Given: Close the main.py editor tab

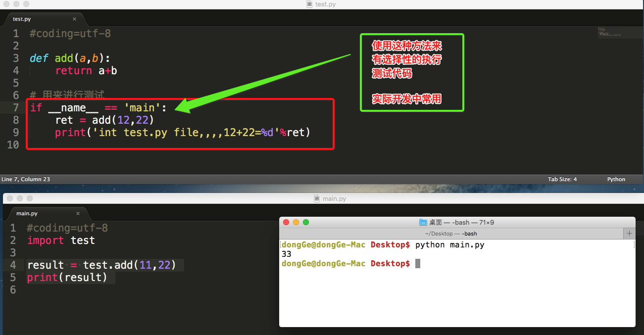Looking at the screenshot, I should (78, 214).
